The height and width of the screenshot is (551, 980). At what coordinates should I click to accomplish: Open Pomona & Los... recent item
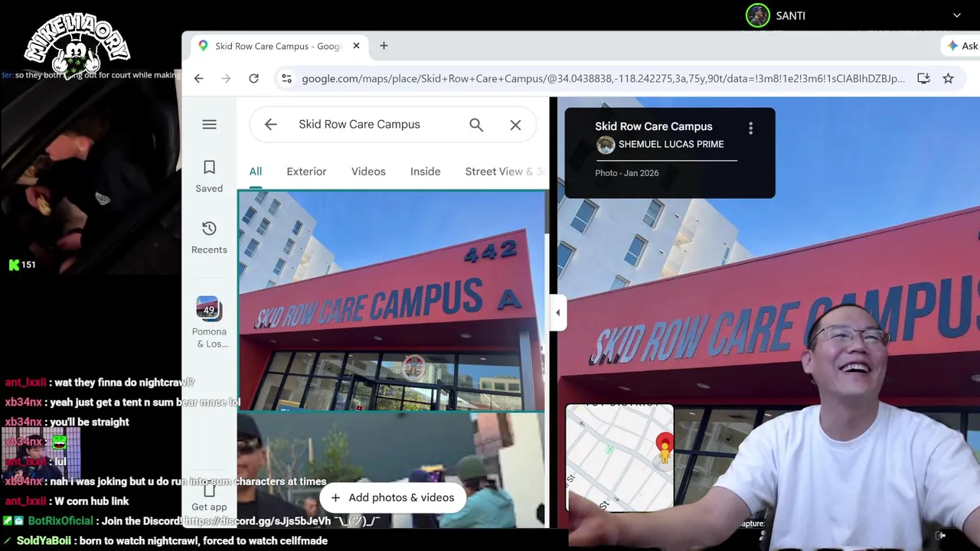[209, 322]
